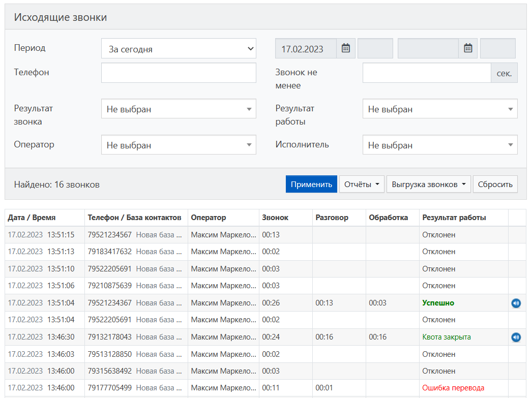The height and width of the screenshot is (398, 532).
Task: Open Выгрузка звонков menu
Action: click(429, 185)
